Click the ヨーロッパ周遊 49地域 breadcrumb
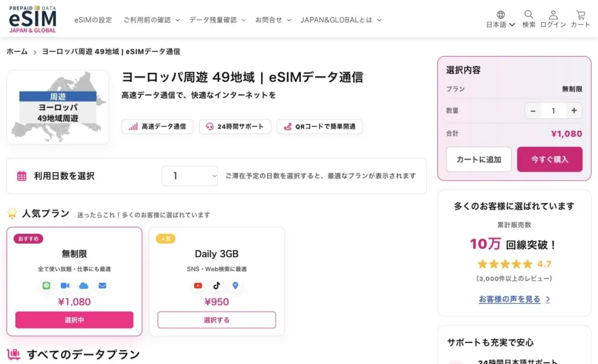This screenshot has width=598, height=364. click(x=110, y=51)
